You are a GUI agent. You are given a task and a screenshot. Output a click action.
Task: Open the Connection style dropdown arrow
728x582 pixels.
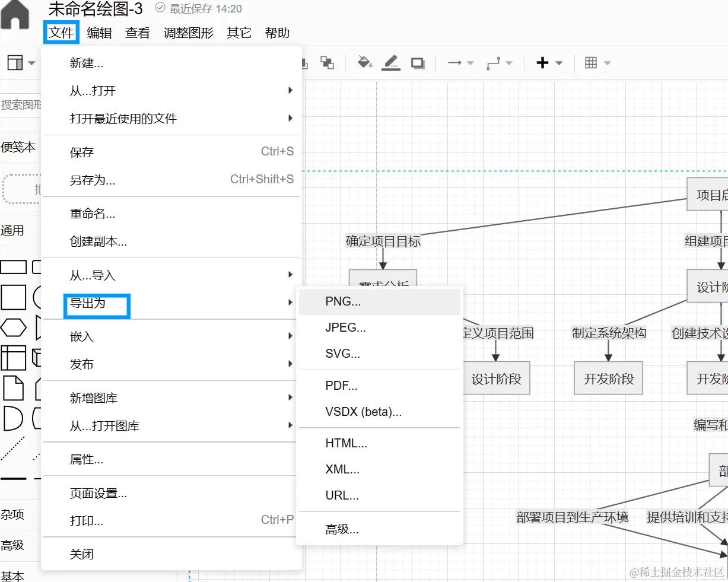pos(470,63)
